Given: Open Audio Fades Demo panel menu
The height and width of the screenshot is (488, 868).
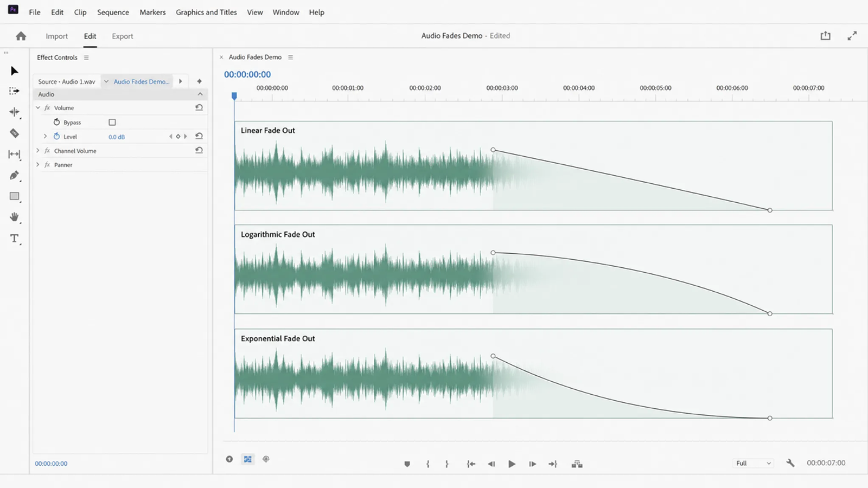Looking at the screenshot, I should click(x=290, y=57).
